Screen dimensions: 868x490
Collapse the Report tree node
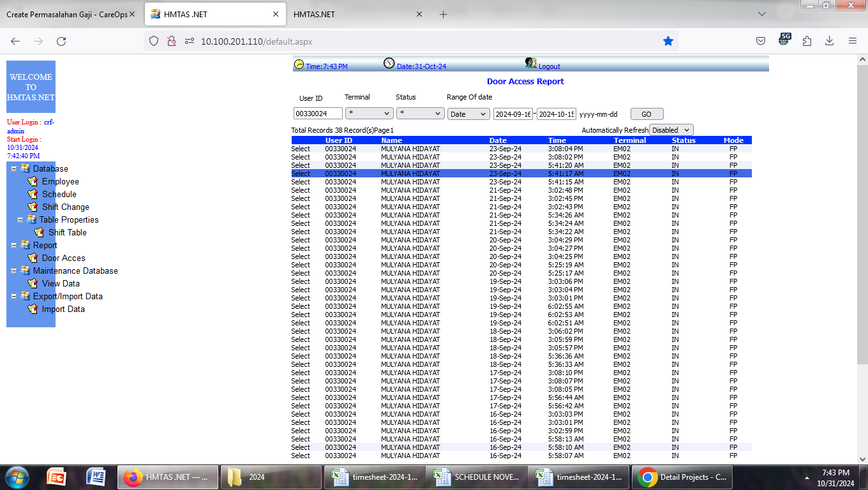13,245
